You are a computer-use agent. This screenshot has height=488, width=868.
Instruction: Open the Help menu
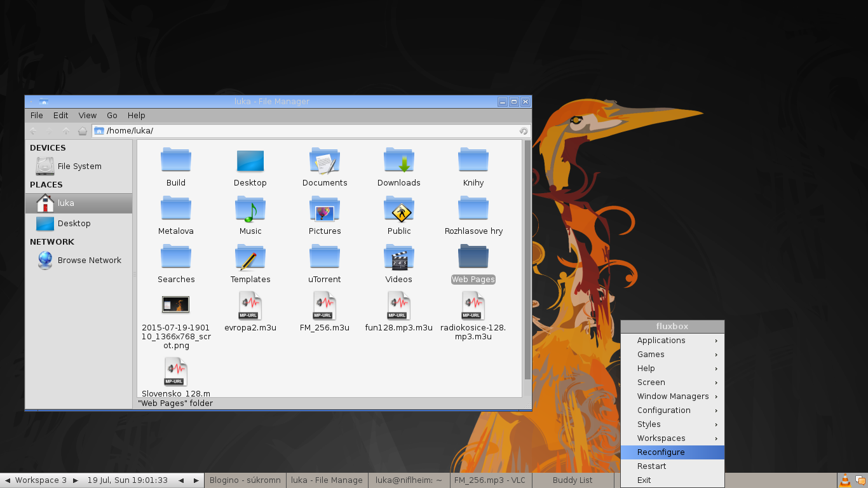pos(136,116)
